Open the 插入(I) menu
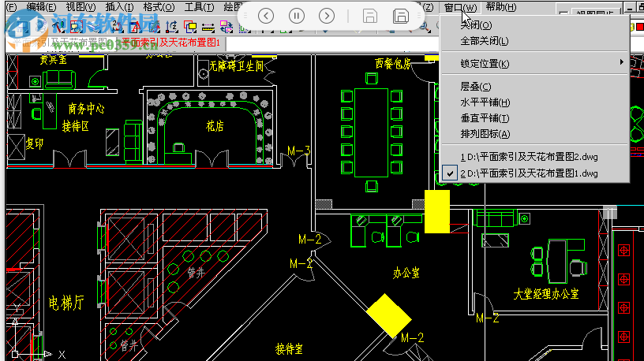 click(x=119, y=7)
